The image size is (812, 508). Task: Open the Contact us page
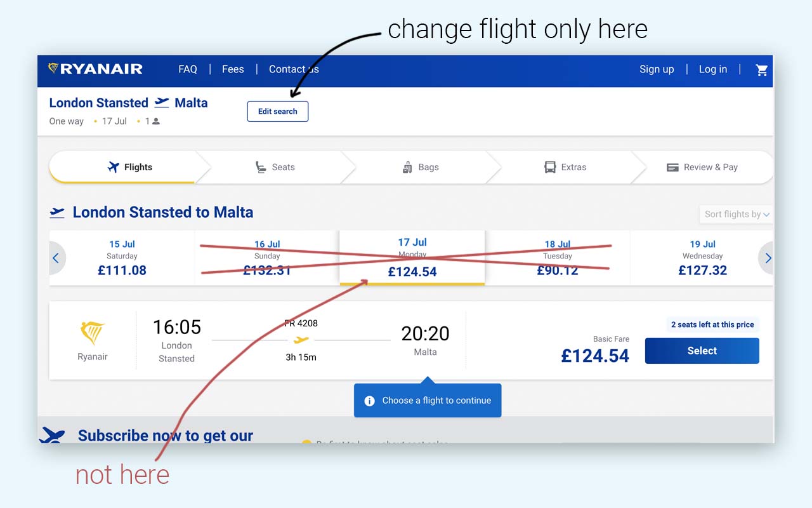(x=294, y=69)
